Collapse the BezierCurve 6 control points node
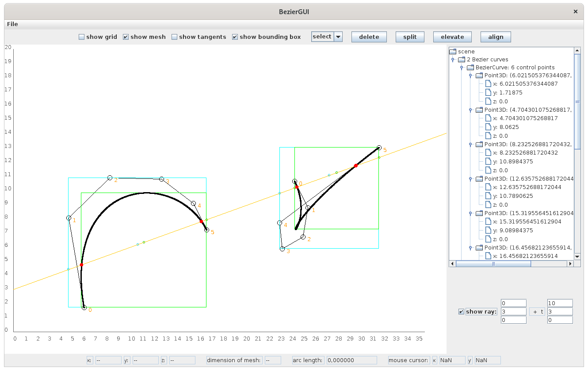Screen dimensions: 588x371 point(461,68)
